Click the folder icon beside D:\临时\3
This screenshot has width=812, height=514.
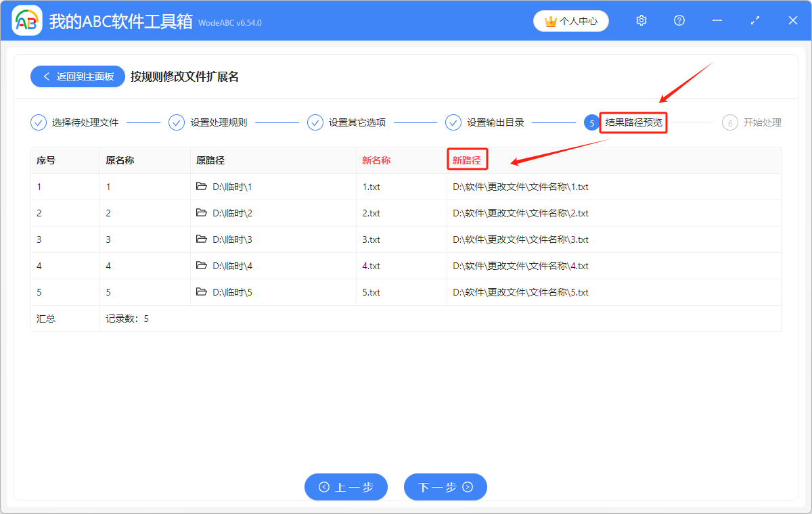(x=202, y=239)
